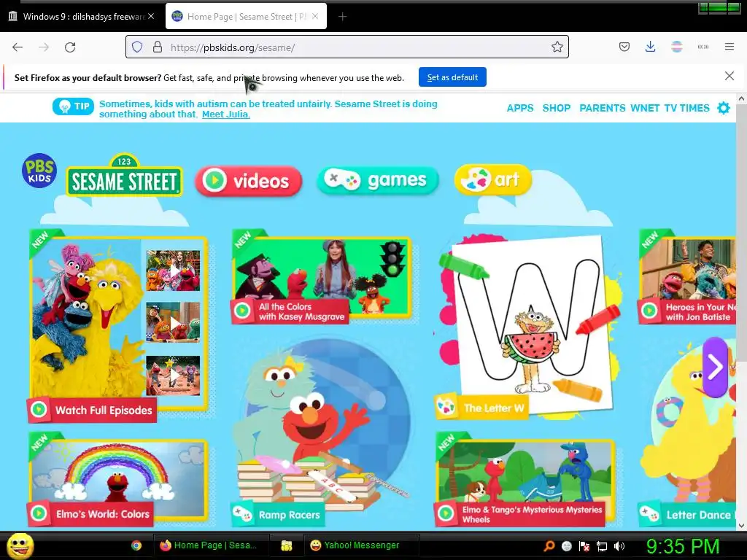Go back with the browser back arrow
The height and width of the screenshot is (560, 747).
tap(18, 47)
